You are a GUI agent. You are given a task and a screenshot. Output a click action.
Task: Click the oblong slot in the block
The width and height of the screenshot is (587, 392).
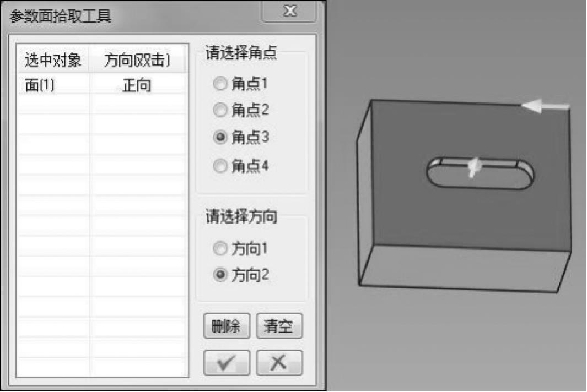[x=481, y=173]
